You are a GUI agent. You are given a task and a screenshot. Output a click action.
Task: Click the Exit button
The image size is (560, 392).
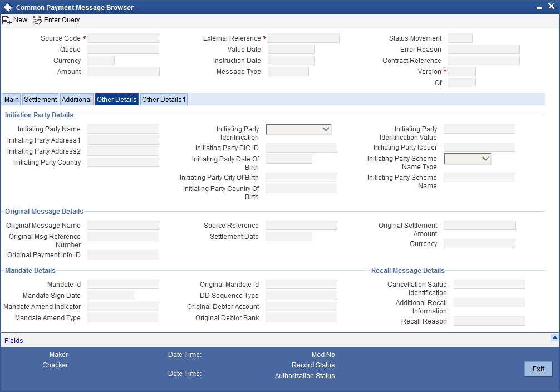538,369
